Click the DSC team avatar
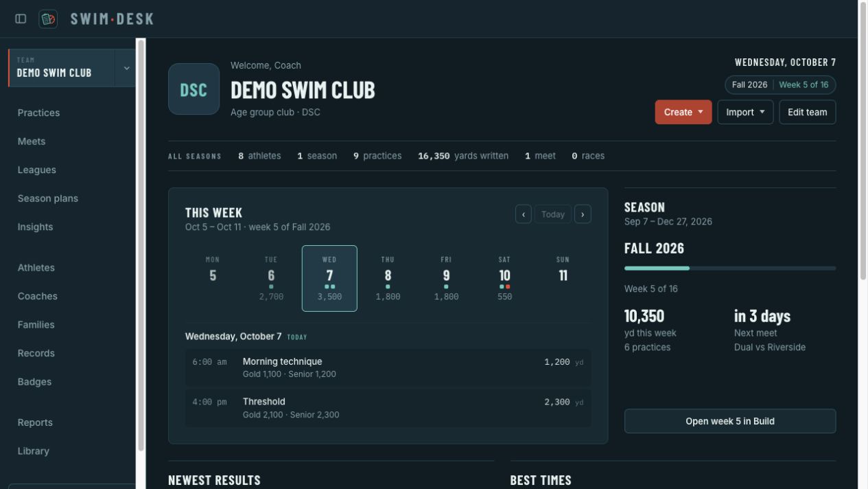Screen dimensions: 868x489 pyautogui.click(x=193, y=89)
